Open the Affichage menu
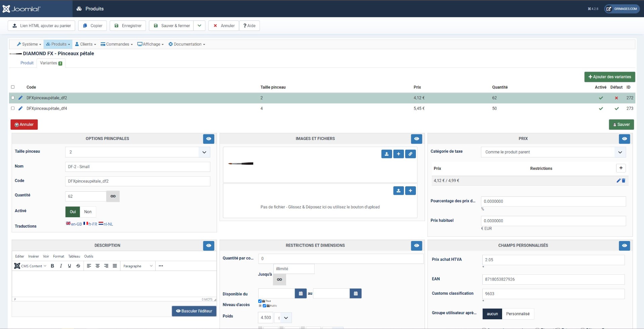The width and height of the screenshot is (644, 329). click(151, 44)
